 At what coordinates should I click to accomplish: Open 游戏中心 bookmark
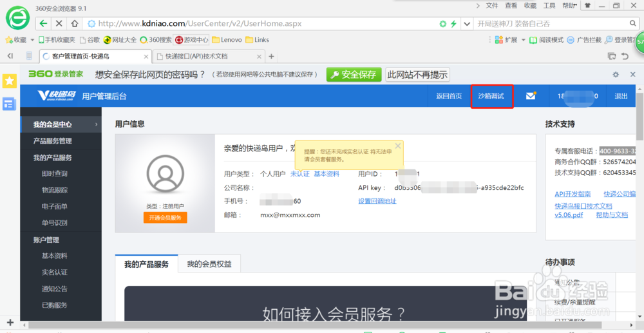[x=192, y=40]
